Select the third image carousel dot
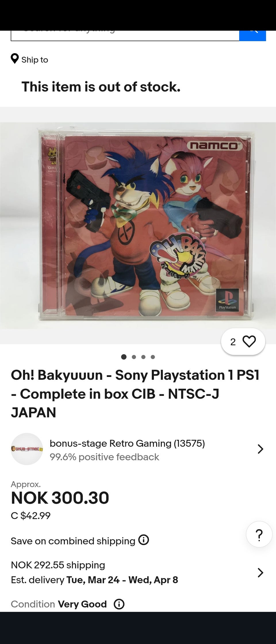 pos(143,357)
